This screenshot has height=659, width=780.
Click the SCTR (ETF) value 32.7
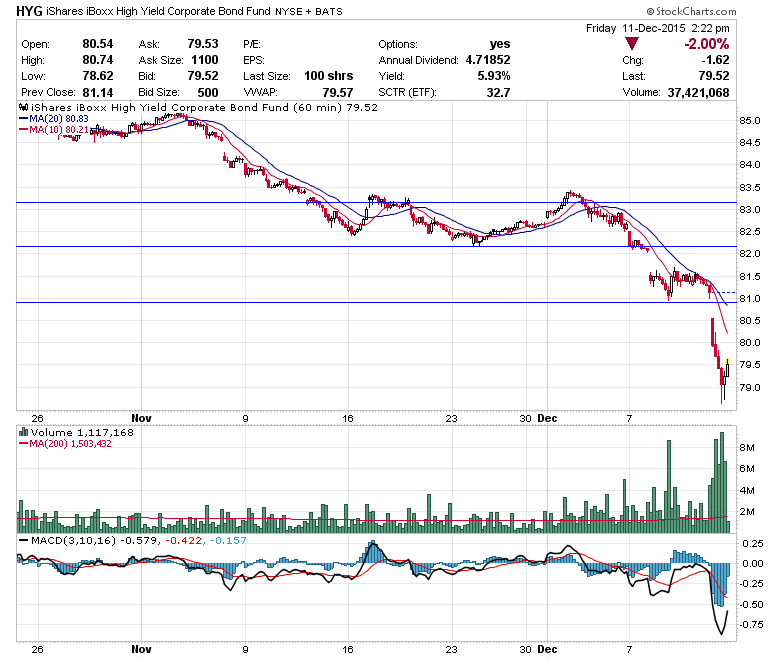(497, 92)
